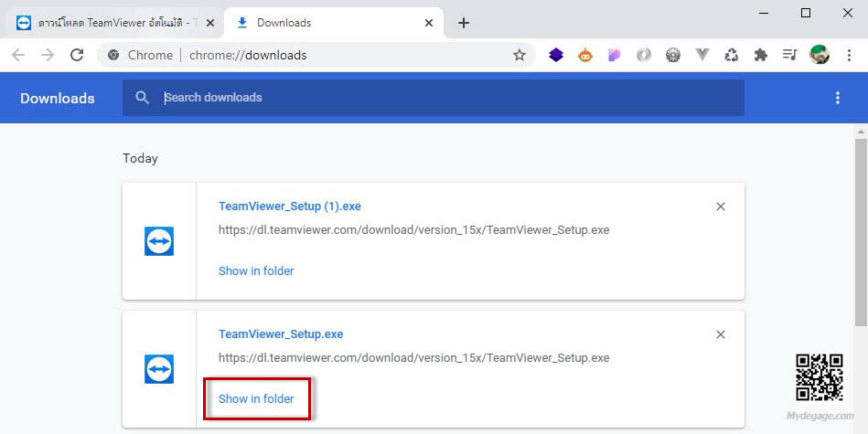Click Show in folder for TeamViewer_Setup.exe

click(256, 398)
